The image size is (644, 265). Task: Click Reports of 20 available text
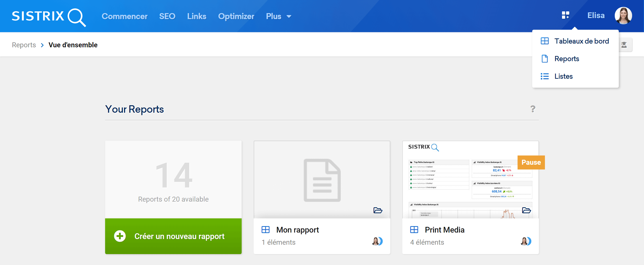173,199
